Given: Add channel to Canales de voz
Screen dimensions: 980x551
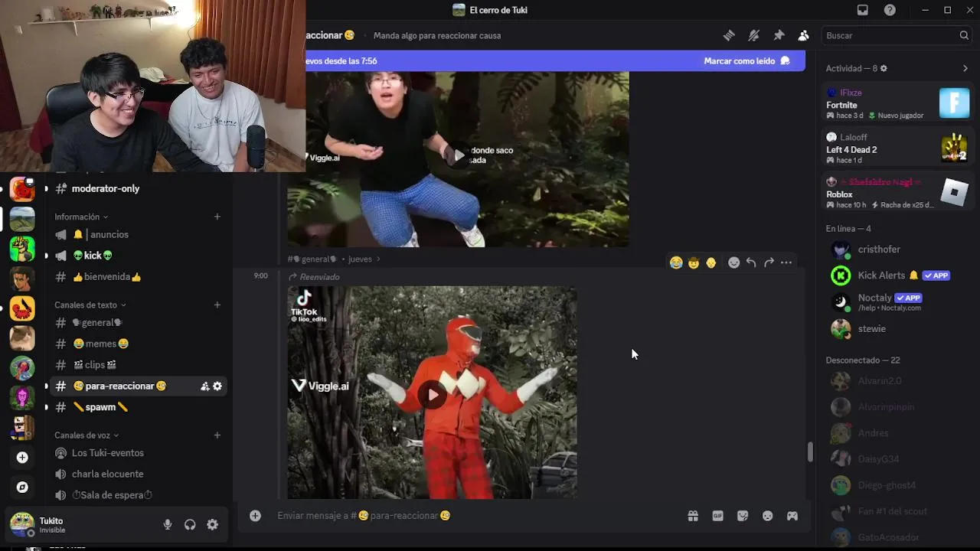Looking at the screenshot, I should tap(217, 435).
